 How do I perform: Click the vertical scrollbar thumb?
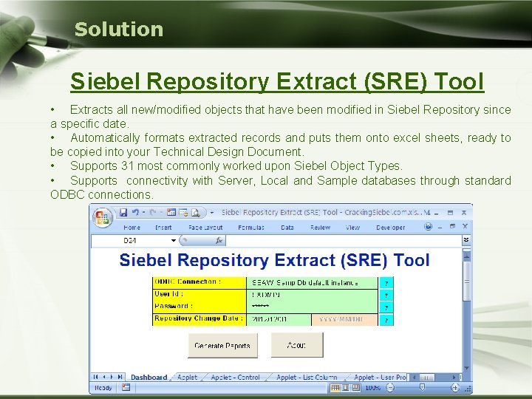(x=466, y=282)
